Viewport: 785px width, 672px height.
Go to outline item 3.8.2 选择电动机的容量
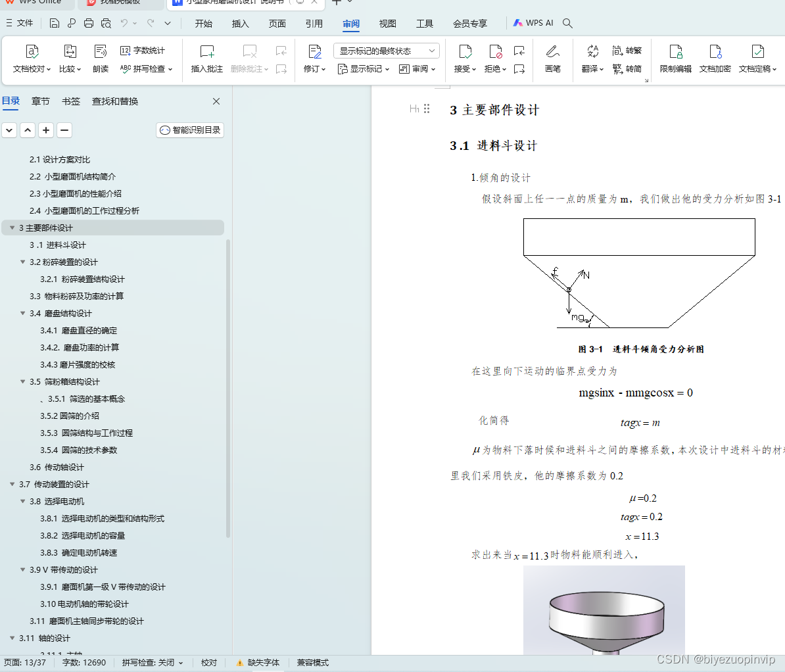click(x=83, y=535)
